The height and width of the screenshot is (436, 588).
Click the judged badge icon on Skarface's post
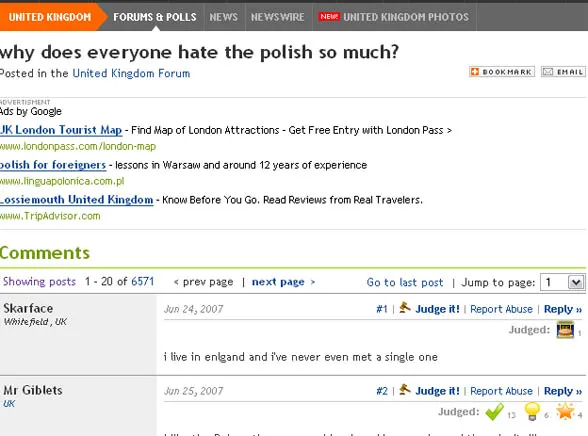coord(565,330)
